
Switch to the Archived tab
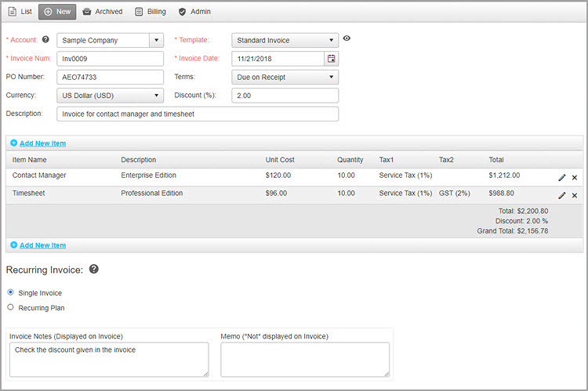pyautogui.click(x=102, y=12)
